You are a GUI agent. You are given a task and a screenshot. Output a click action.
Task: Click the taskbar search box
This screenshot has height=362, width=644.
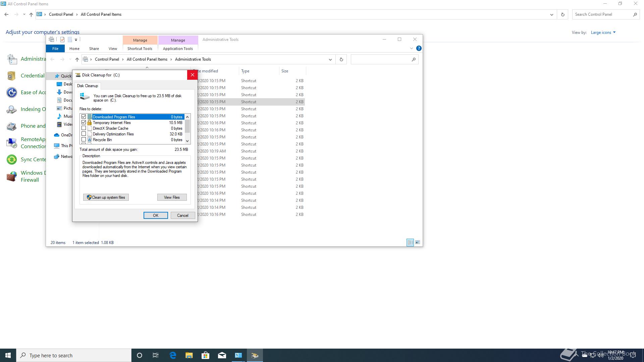pos(74,355)
